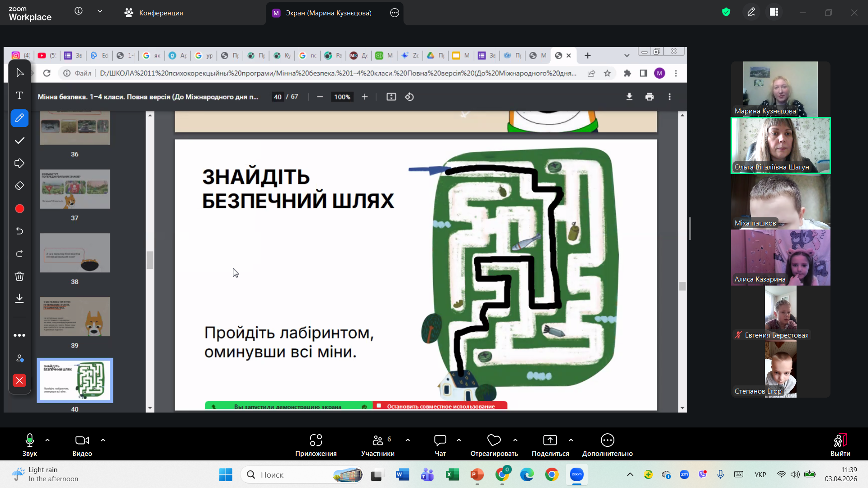The width and height of the screenshot is (868, 488).
Task: Click the trash Clear annotations icon
Action: coord(19,276)
